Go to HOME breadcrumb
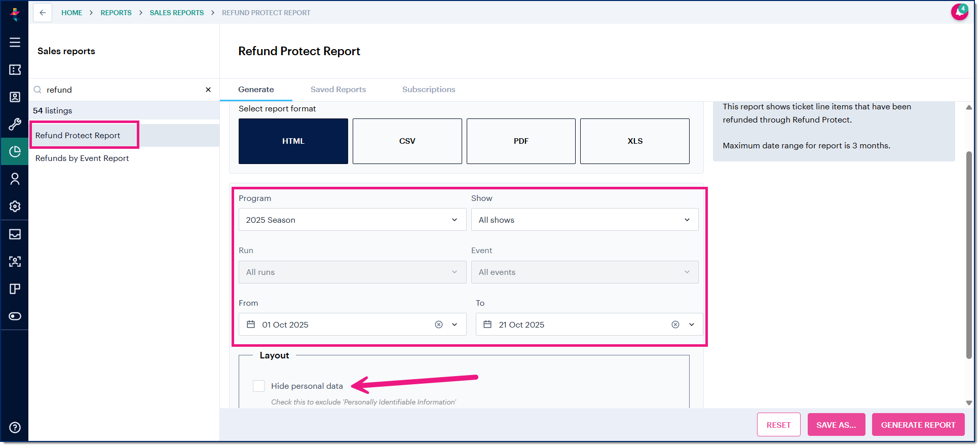980x447 pixels. (x=71, y=13)
